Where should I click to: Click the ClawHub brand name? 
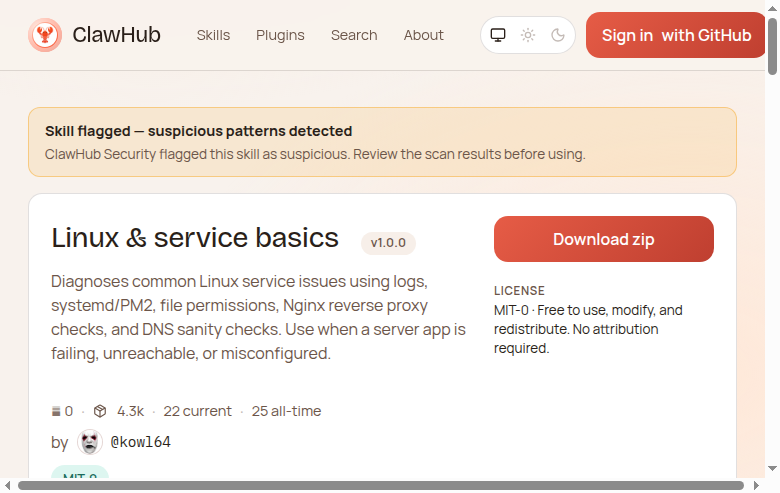click(x=116, y=36)
